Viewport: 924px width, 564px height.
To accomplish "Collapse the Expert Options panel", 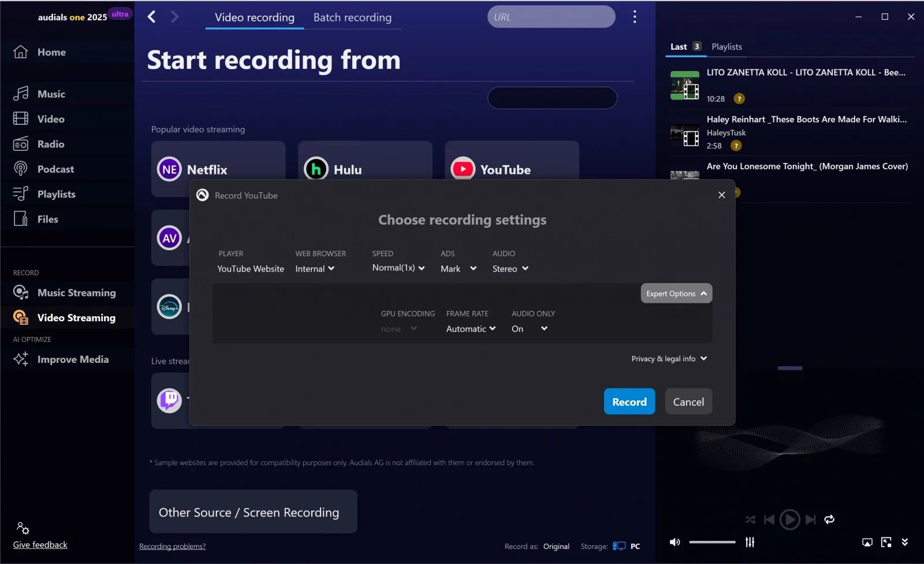I will [x=675, y=293].
